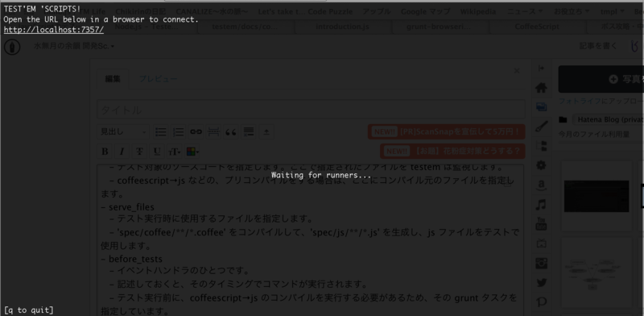Open the 見出し heading dropdown
644x316 pixels.
(123, 131)
